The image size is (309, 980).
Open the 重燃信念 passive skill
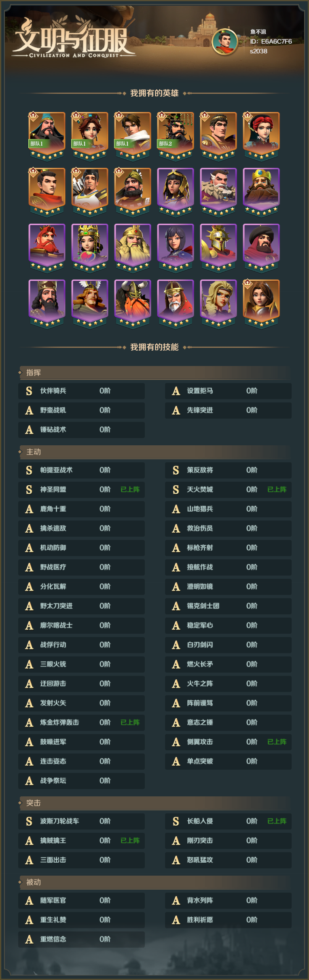[x=81, y=939]
